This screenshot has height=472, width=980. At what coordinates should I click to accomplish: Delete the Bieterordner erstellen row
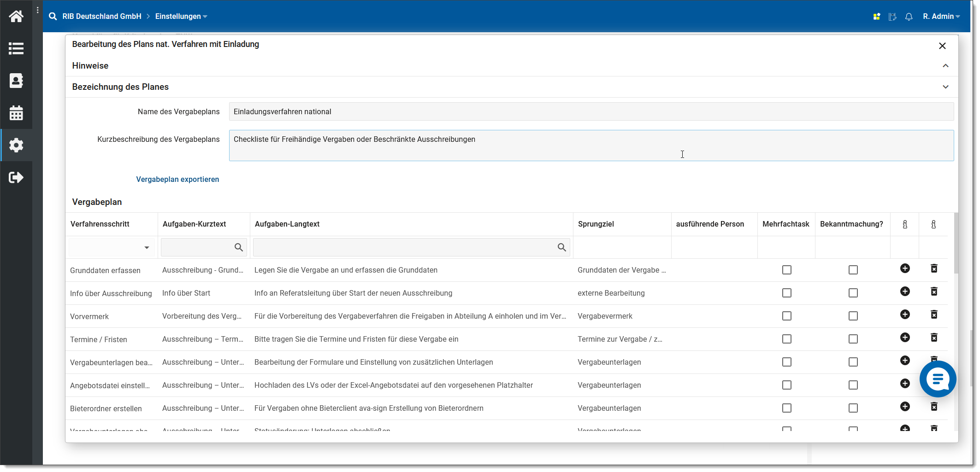click(934, 406)
